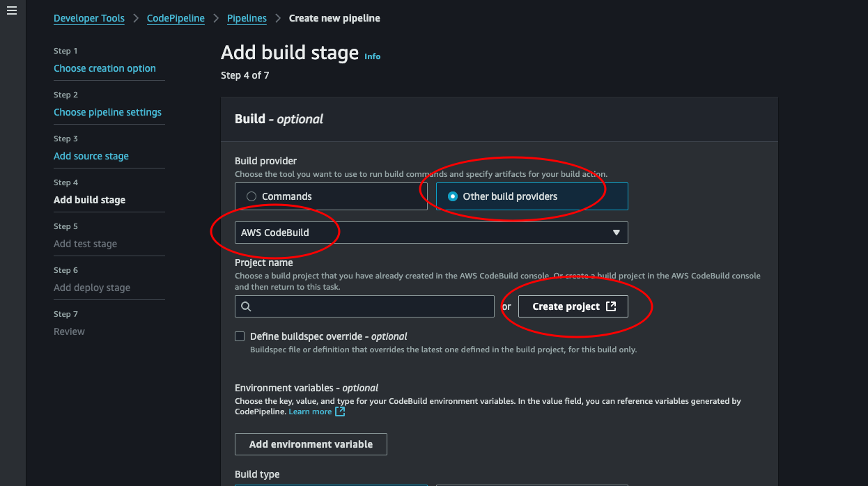The height and width of the screenshot is (486, 868).
Task: Expand Step 3 Add source stage
Action: tap(91, 156)
